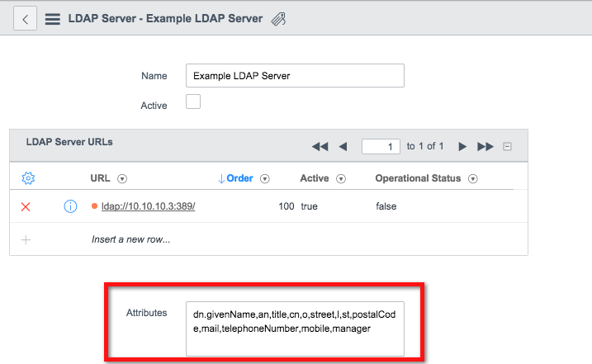The image size is (592, 364).
Task: Click the Order value 100 cell
Action: (x=287, y=206)
